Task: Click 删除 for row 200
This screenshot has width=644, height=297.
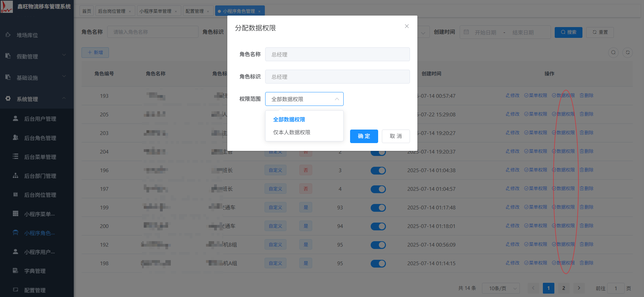Action: [x=586, y=226]
